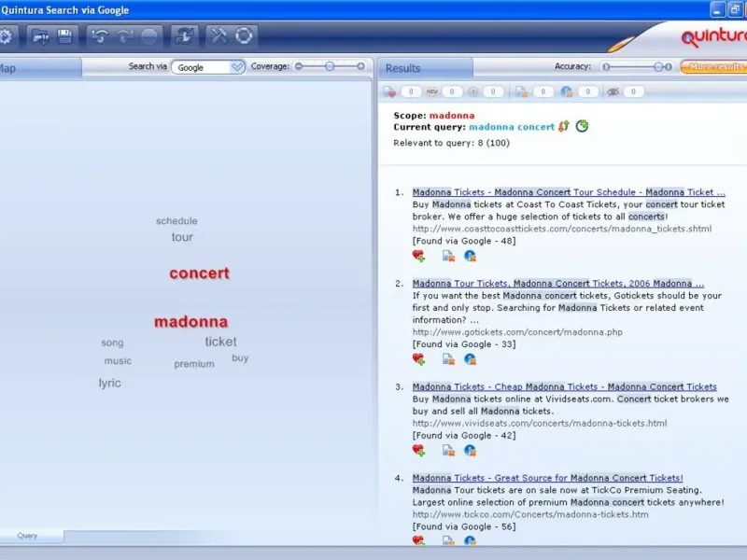Click the More results button

tap(714, 66)
